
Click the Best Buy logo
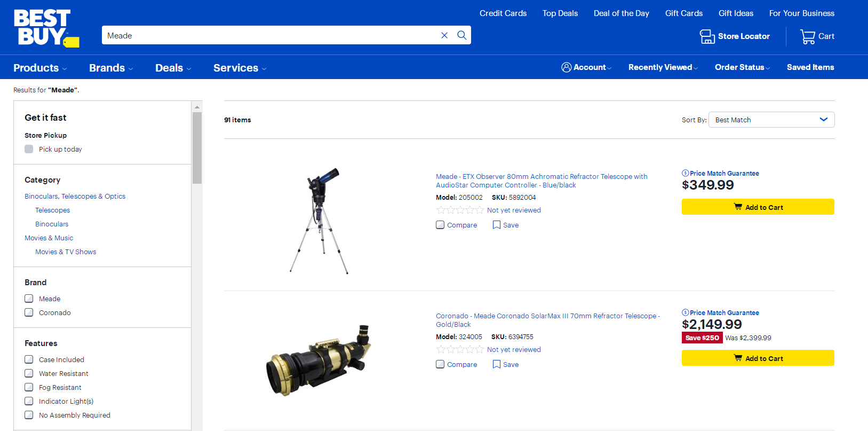point(46,28)
